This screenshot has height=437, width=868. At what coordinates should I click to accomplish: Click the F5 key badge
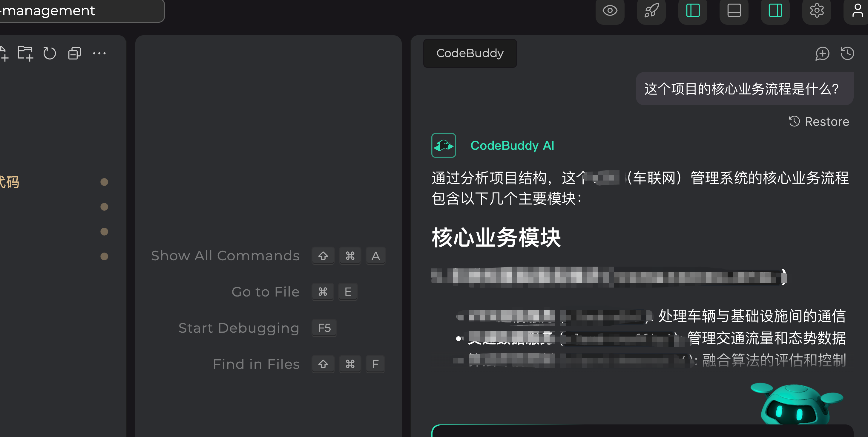point(324,328)
